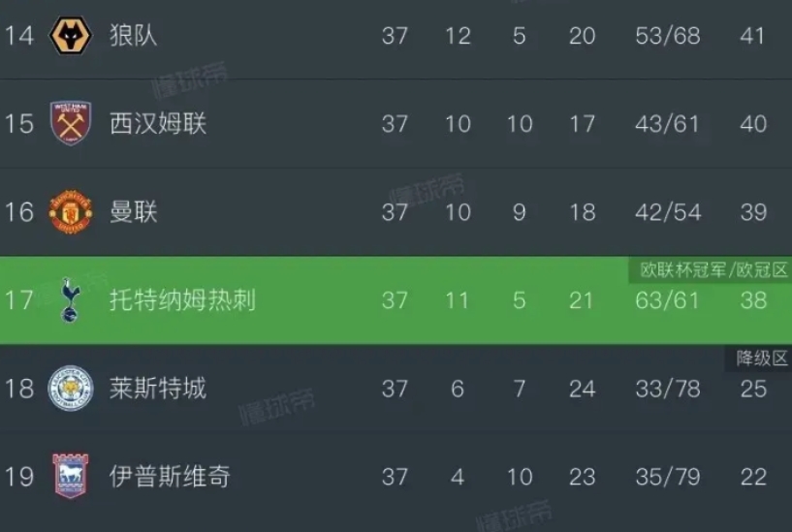
Task: Tap the Tottenham Hotspur cockerel logo
Action: pos(70,299)
